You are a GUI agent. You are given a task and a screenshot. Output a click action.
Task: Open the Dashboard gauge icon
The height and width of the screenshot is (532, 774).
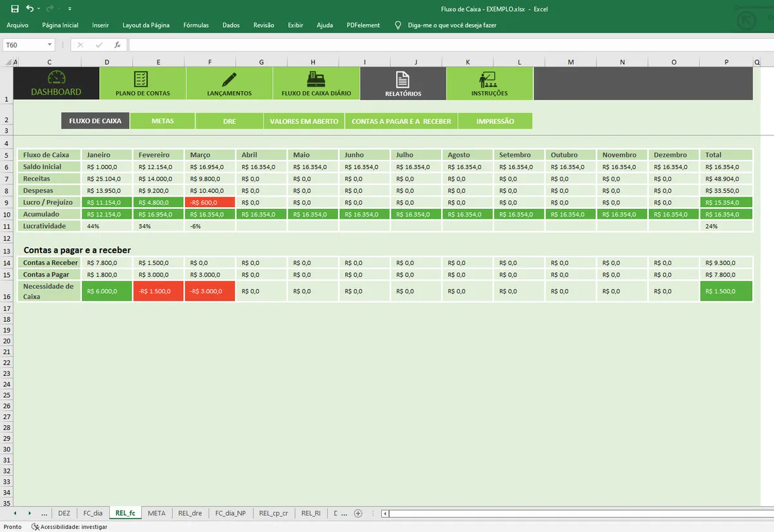(57, 78)
